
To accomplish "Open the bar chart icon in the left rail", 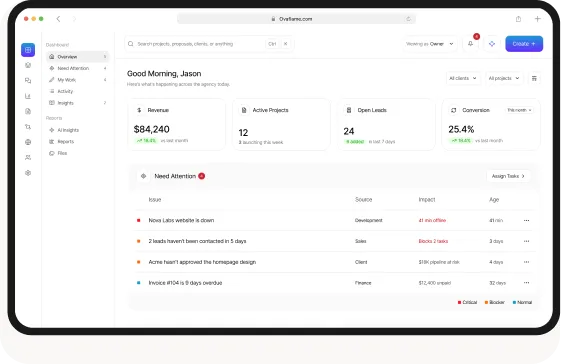I will click(28, 96).
